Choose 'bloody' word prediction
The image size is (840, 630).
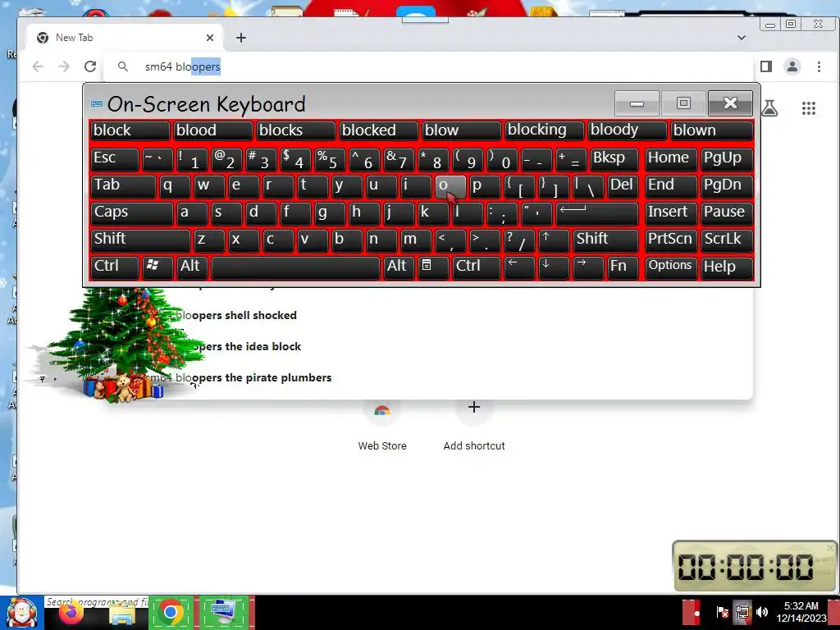coord(627,130)
